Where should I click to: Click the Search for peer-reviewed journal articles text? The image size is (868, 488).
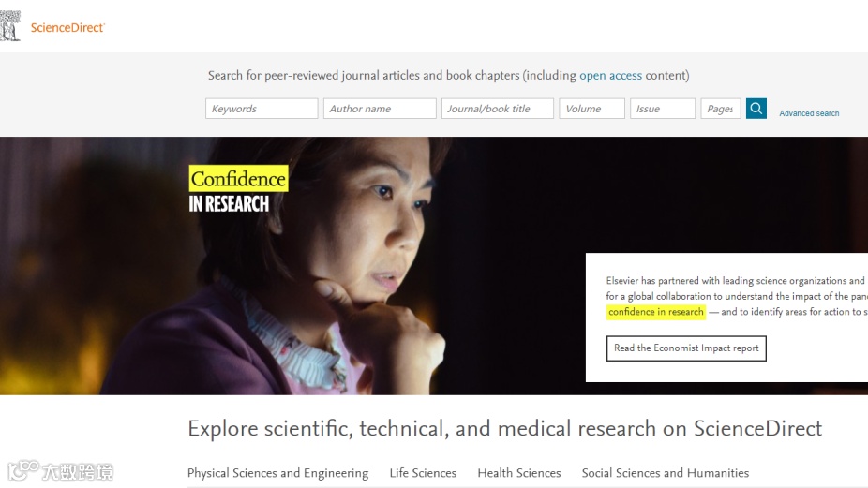pyautogui.click(x=448, y=75)
